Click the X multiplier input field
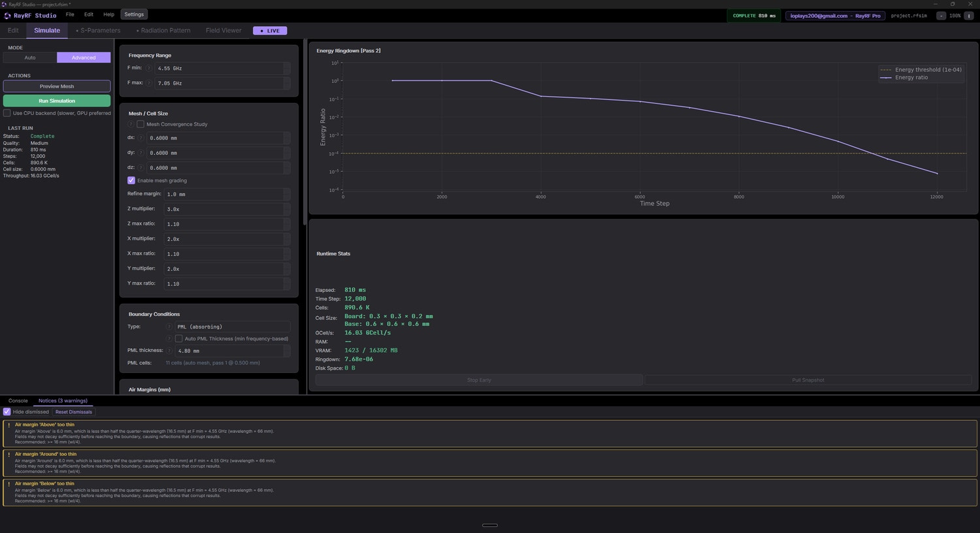Screen dimensions: 980x533 coord(227,239)
